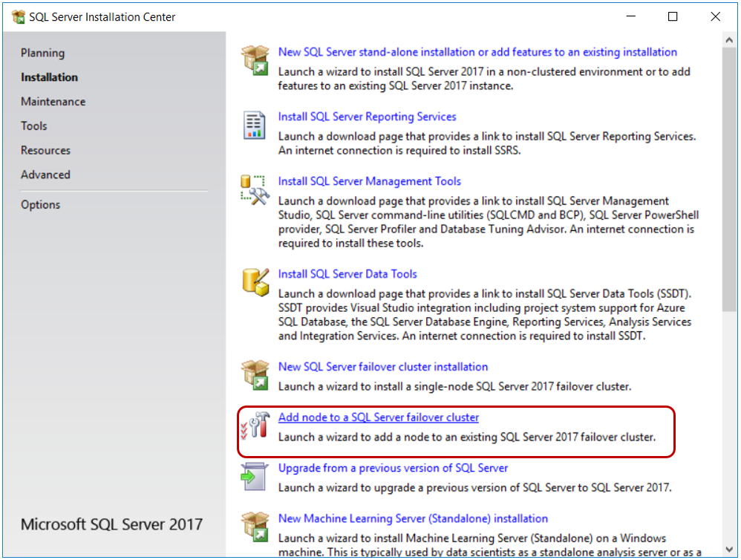Close the SQL Server Installation Center

point(715,16)
